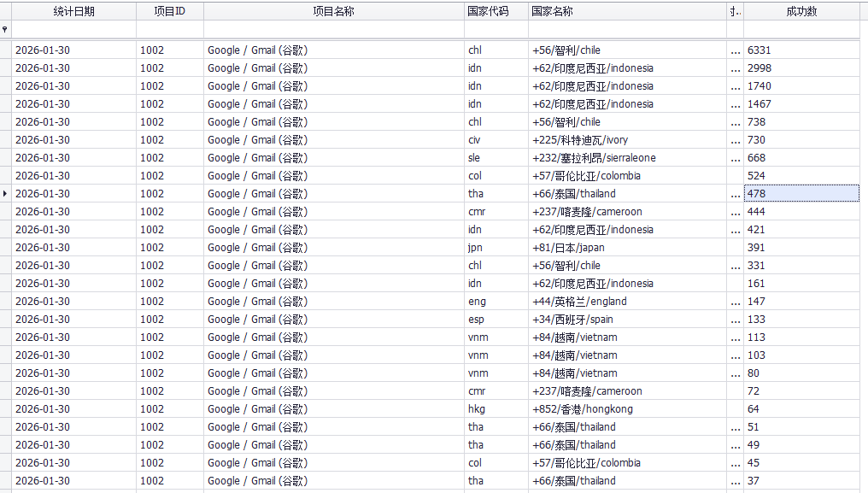Select the cell with value 161

pos(801,283)
